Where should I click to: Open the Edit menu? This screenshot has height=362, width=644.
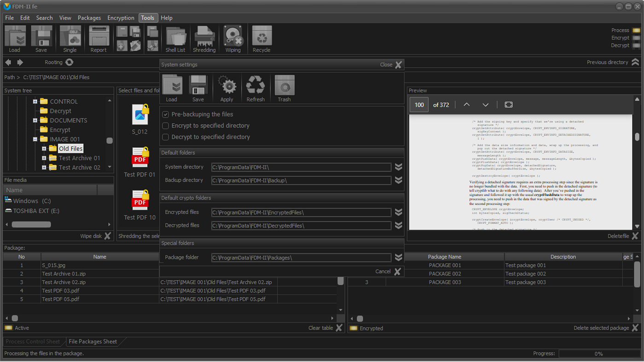point(25,18)
